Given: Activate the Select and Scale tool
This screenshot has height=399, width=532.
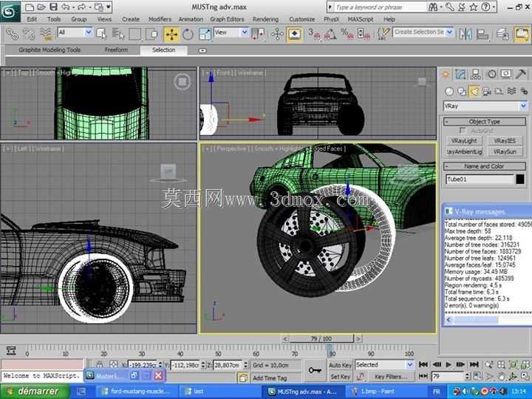Looking at the screenshot, I should coord(205,34).
